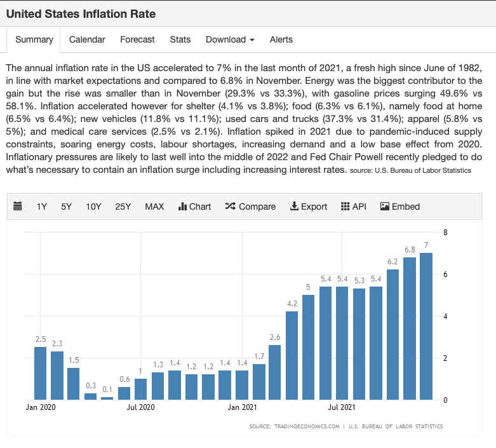Set chart range to 5Y
Viewport: 496px width, 448px height.
tap(67, 207)
